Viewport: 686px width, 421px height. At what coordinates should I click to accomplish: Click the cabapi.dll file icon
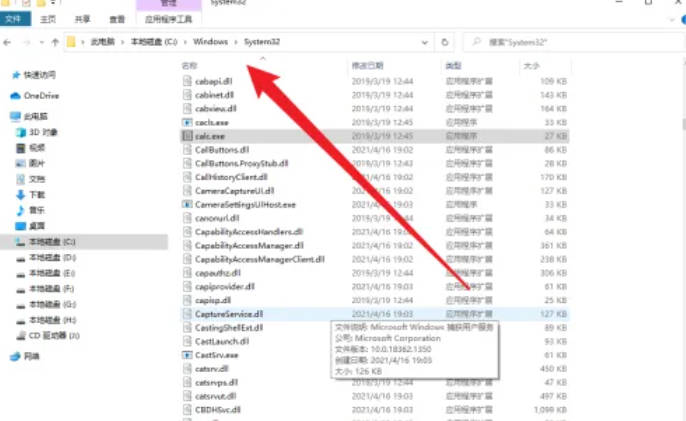coord(187,81)
